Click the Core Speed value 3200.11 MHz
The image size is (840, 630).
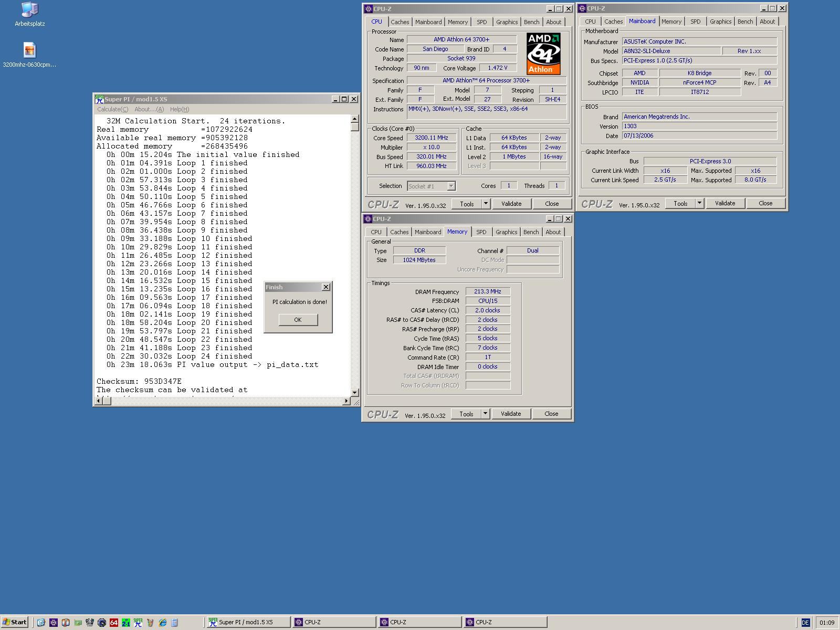tap(431, 138)
